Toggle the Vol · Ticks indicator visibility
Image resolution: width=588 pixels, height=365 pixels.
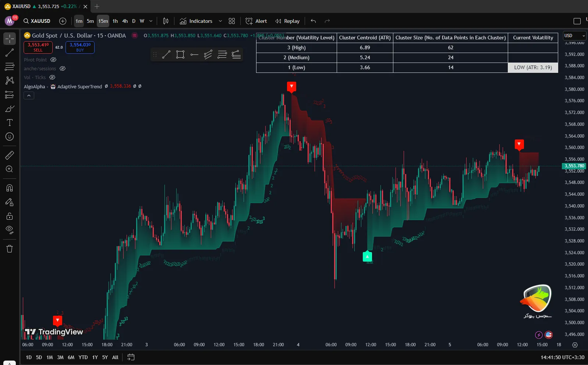click(x=52, y=77)
